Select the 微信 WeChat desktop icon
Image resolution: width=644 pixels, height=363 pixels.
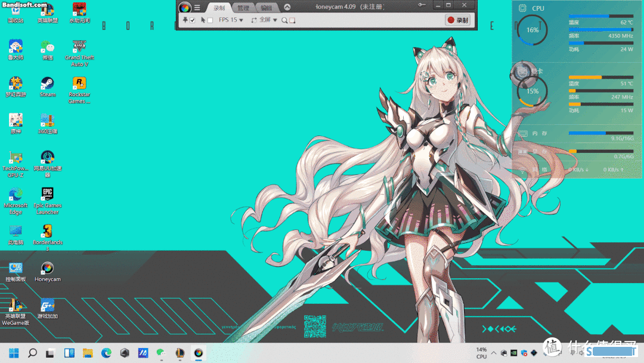point(48,50)
